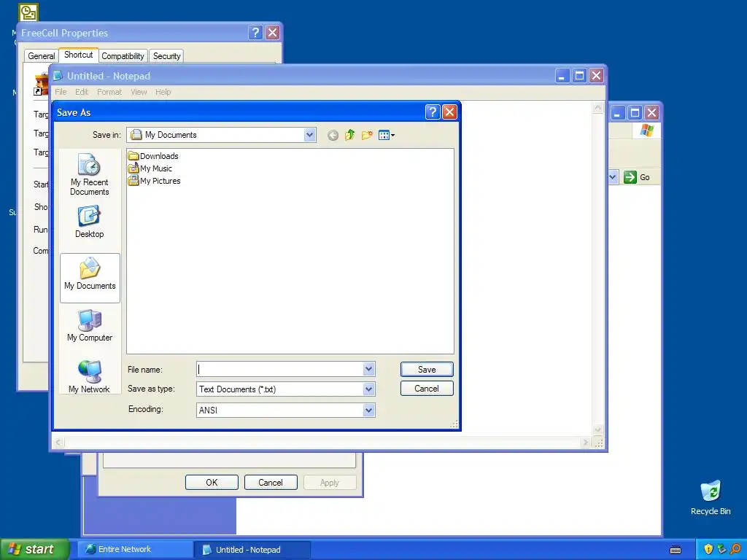747x560 pixels.
Task: Click OK in the properties dialog
Action: [212, 483]
